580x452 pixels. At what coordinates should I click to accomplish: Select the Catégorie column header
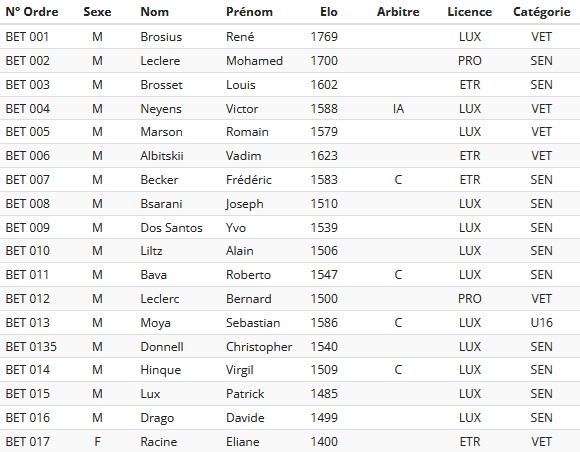pos(542,12)
